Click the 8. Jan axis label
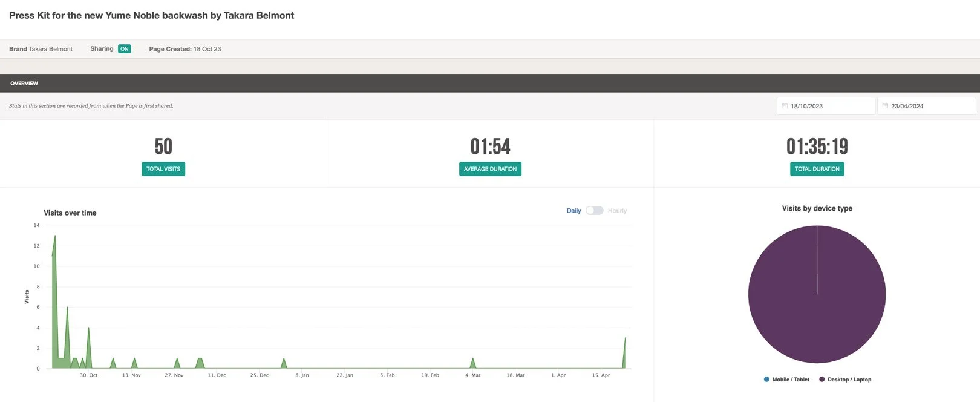Viewport: 980px width, 402px height. point(302,375)
